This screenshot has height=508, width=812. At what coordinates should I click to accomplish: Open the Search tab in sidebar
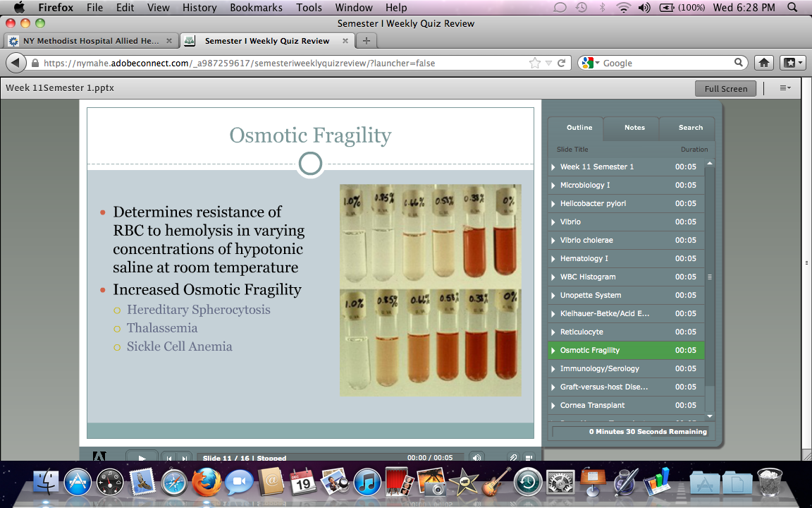click(x=690, y=128)
